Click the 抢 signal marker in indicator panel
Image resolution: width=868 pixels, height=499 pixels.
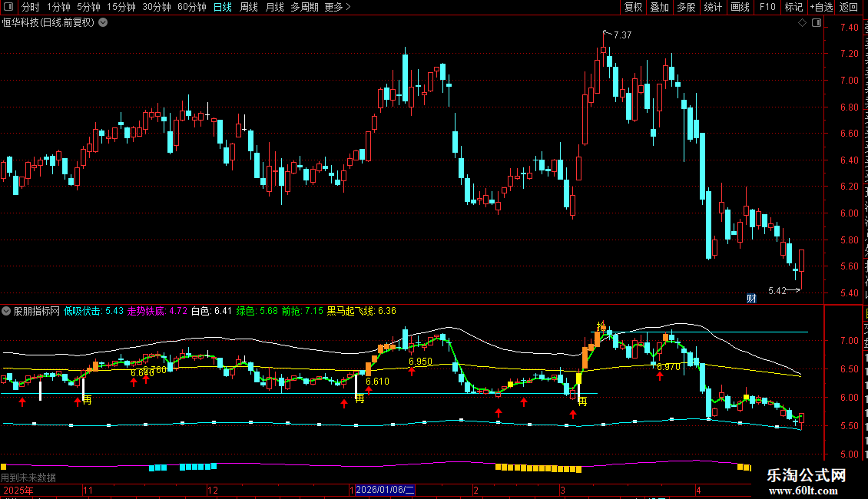pyautogui.click(x=601, y=326)
